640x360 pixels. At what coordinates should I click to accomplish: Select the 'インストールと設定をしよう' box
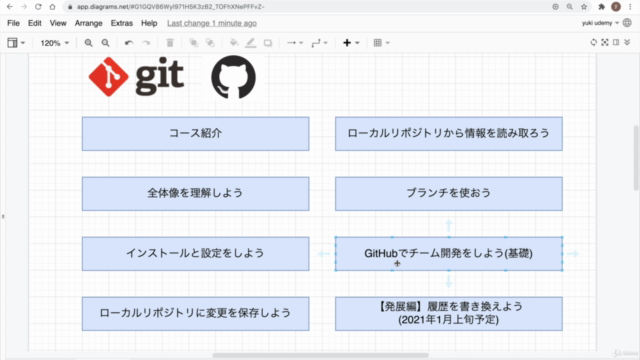coord(196,254)
